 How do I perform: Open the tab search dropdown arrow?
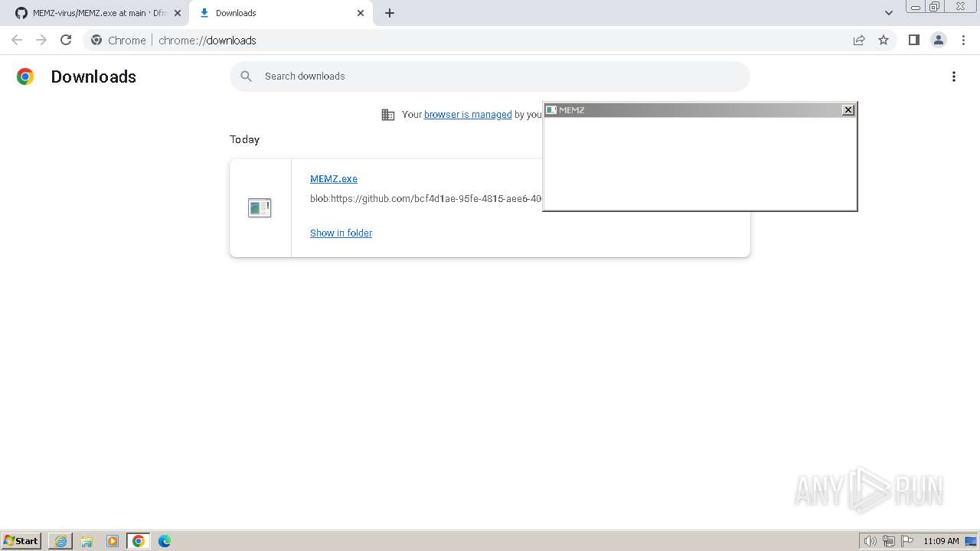[x=889, y=13]
